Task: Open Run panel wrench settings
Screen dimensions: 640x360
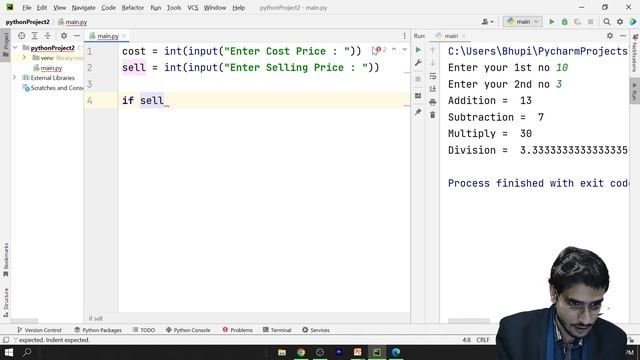Action: pos(418,63)
